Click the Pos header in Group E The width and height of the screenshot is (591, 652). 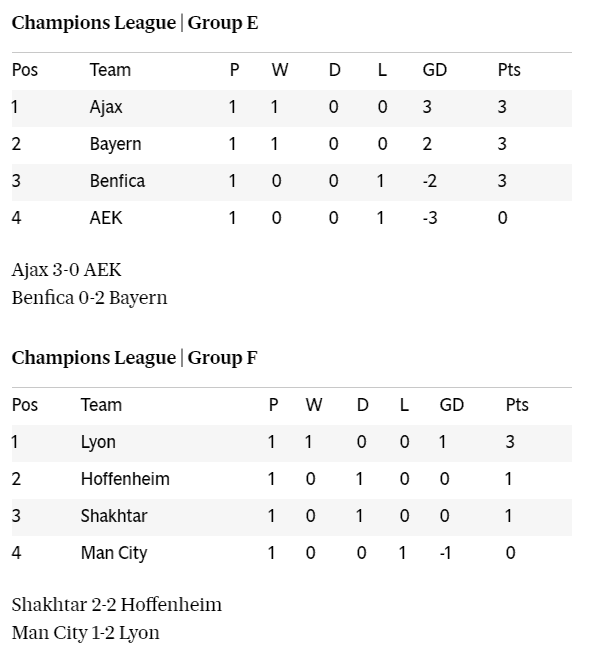pyautogui.click(x=25, y=70)
